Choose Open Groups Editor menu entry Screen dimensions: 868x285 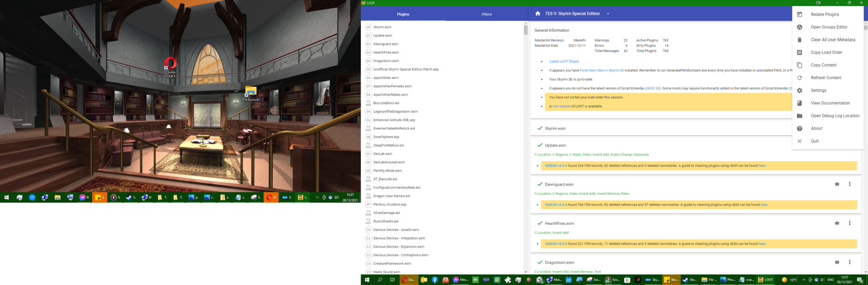[x=828, y=27]
